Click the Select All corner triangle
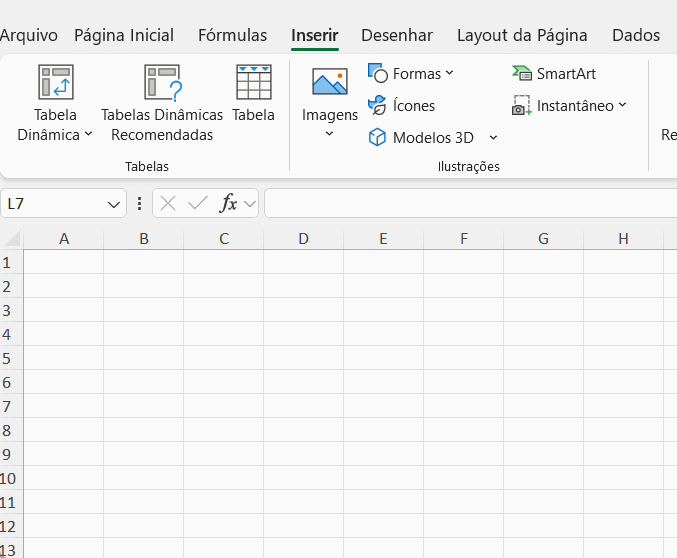Image resolution: width=677 pixels, height=558 pixels. pyautogui.click(x=12, y=238)
